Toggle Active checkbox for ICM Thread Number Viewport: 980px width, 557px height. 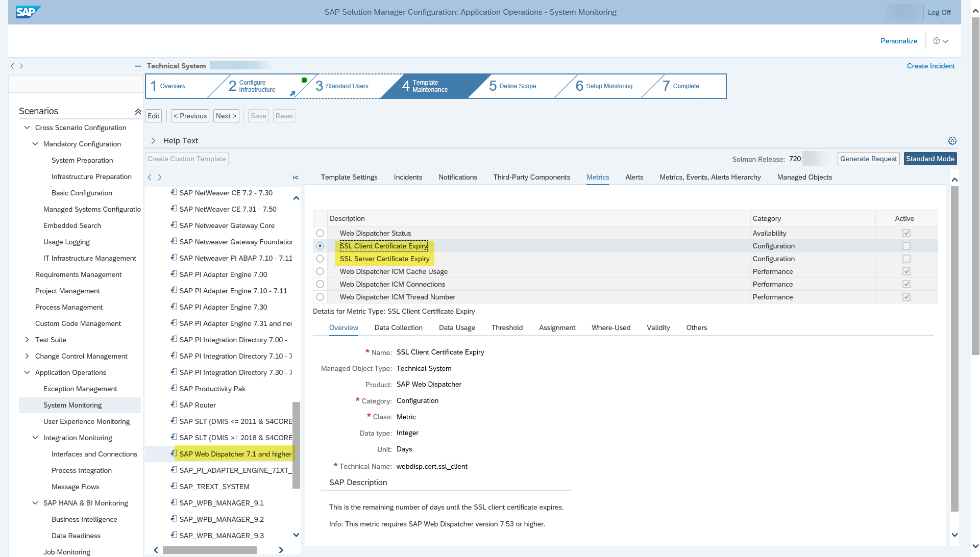[x=906, y=297]
